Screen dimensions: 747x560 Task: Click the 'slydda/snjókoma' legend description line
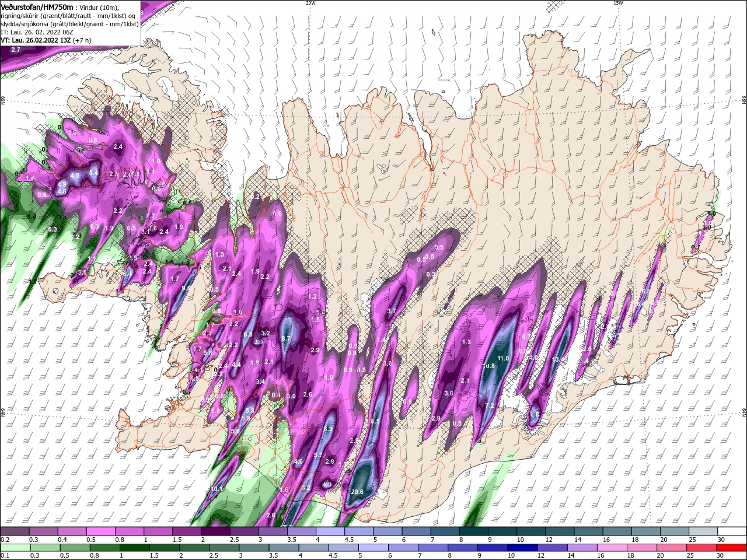[70, 24]
